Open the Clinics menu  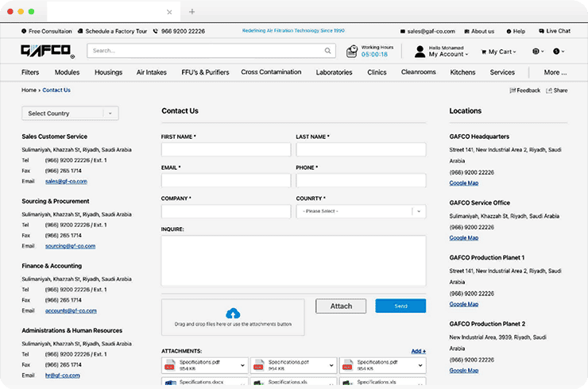pos(377,72)
